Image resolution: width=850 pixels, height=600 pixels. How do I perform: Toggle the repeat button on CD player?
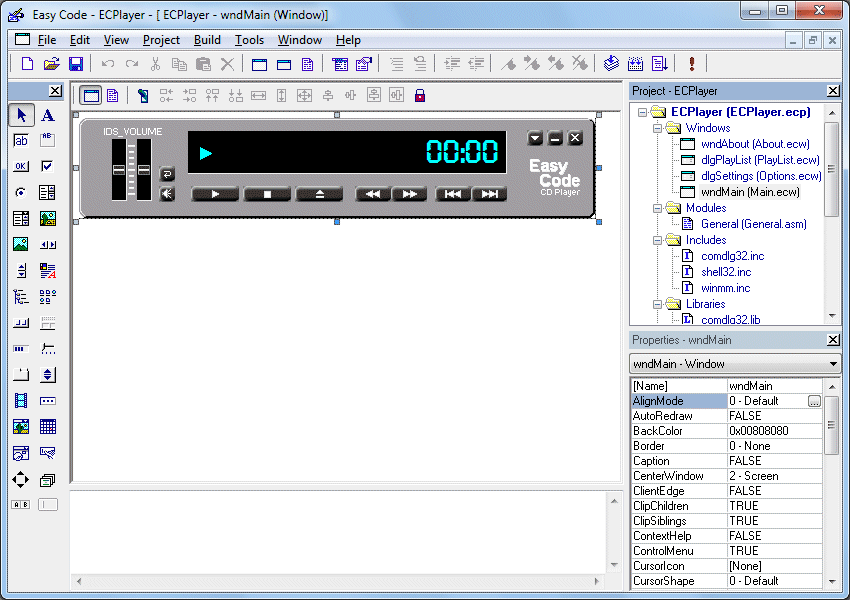click(167, 174)
